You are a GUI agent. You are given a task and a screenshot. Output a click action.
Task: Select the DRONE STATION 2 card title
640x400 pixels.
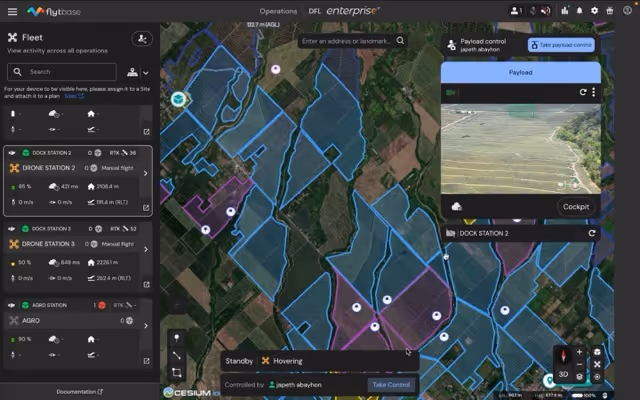49,168
